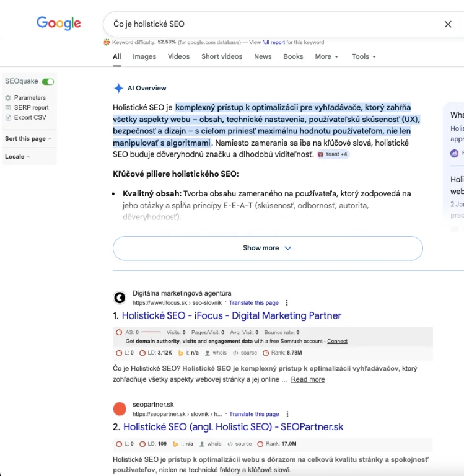Viewport: 464px width, 476px height.
Task: Expand the Sort this page section
Action: [x=28, y=139]
